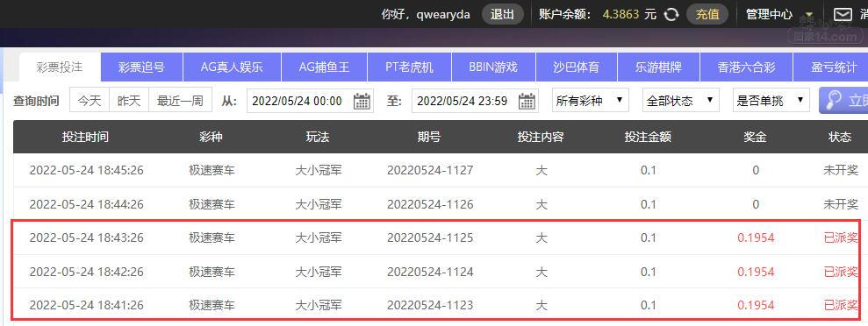The image size is (868, 326).
Task: Click the magnifier search button
Action: [x=843, y=101]
